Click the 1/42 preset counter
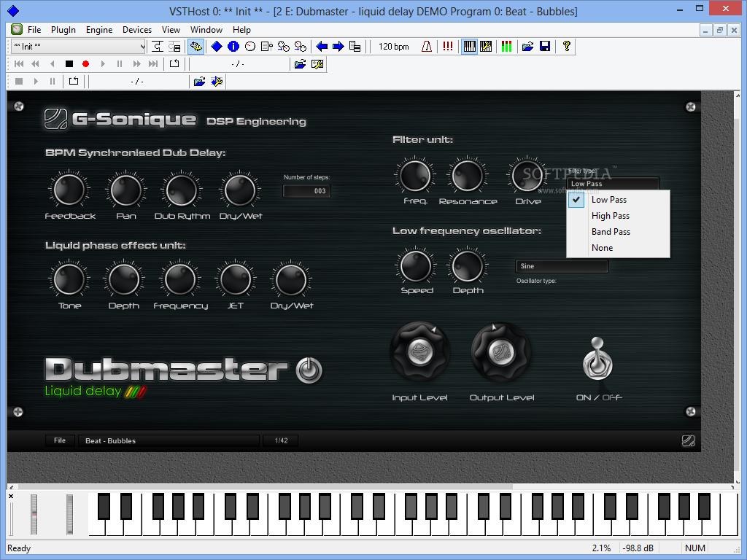The width and height of the screenshot is (747, 560). (x=281, y=440)
